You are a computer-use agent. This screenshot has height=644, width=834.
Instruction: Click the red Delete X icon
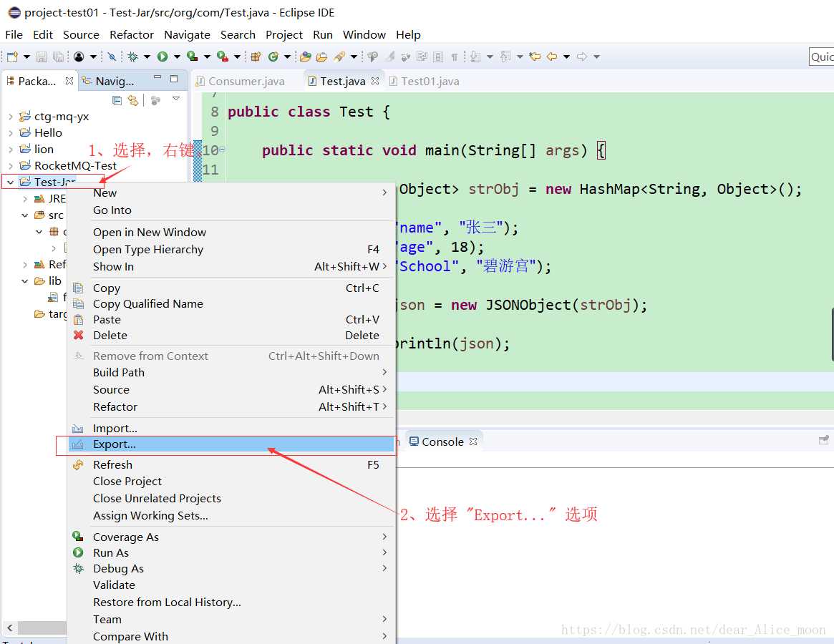coord(78,335)
